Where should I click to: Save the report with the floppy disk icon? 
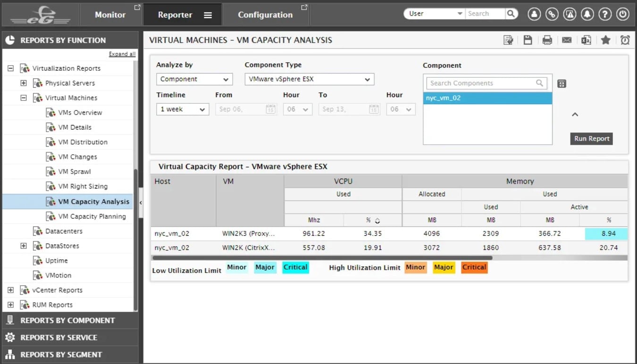click(528, 40)
